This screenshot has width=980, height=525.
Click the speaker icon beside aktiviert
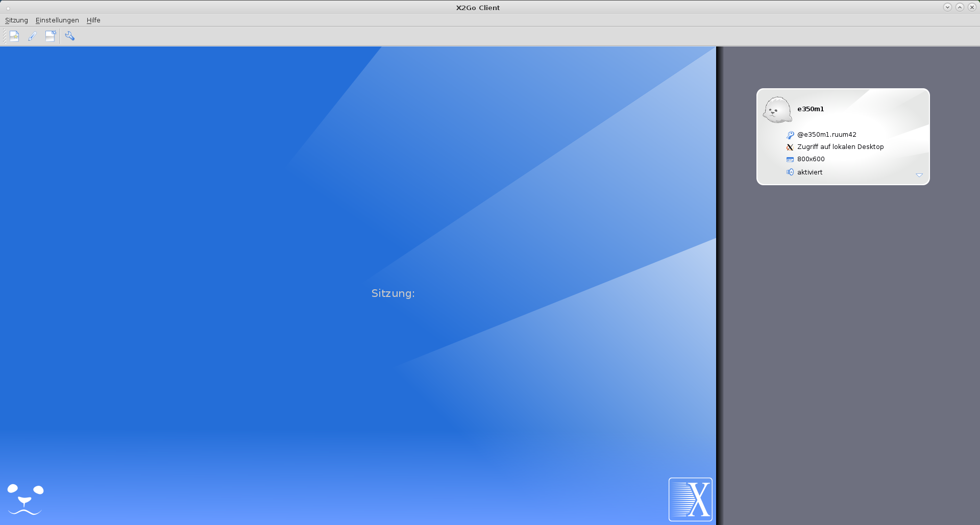tap(790, 172)
